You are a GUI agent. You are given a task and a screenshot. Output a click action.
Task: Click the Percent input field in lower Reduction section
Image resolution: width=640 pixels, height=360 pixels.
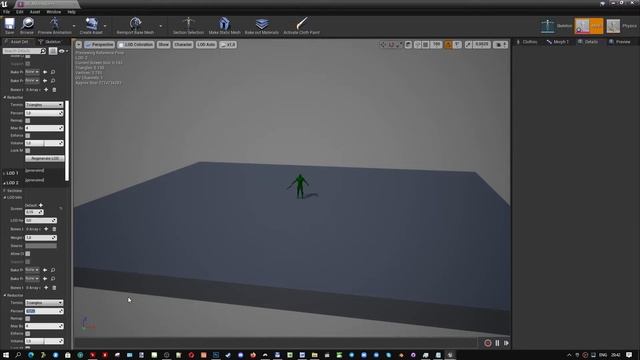(44, 311)
